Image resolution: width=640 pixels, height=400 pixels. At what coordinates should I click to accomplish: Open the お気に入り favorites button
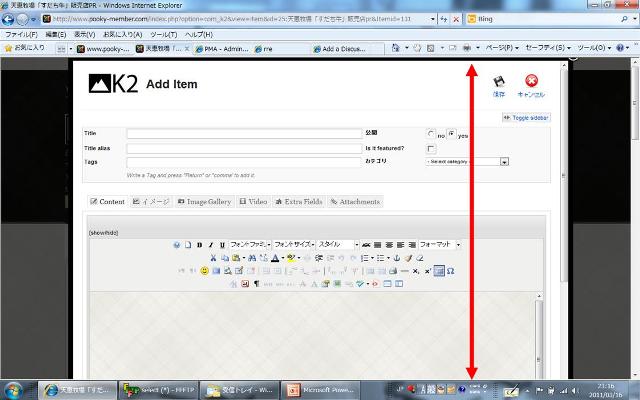(x=24, y=48)
